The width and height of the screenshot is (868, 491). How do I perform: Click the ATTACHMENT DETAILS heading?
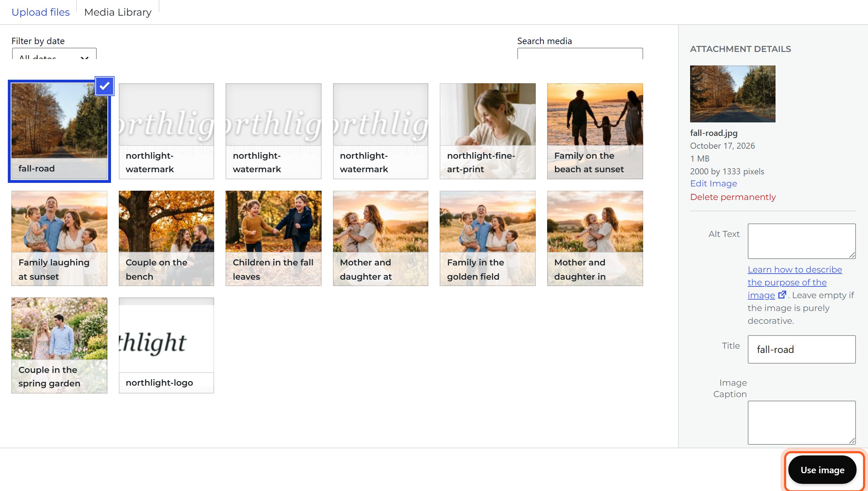click(740, 49)
